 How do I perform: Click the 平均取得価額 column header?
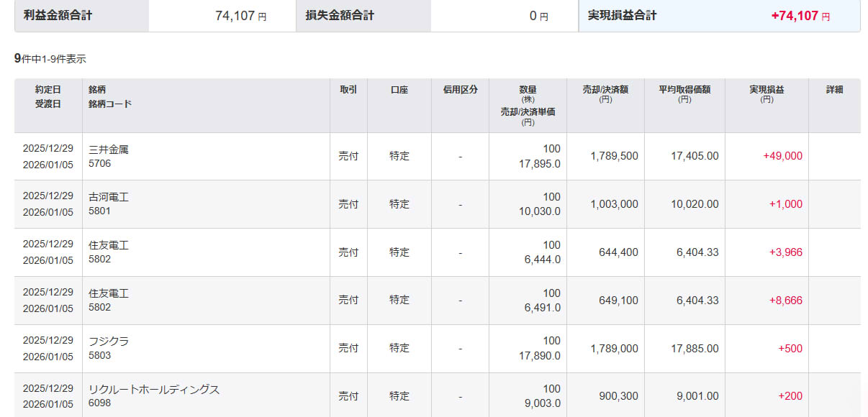click(x=684, y=90)
